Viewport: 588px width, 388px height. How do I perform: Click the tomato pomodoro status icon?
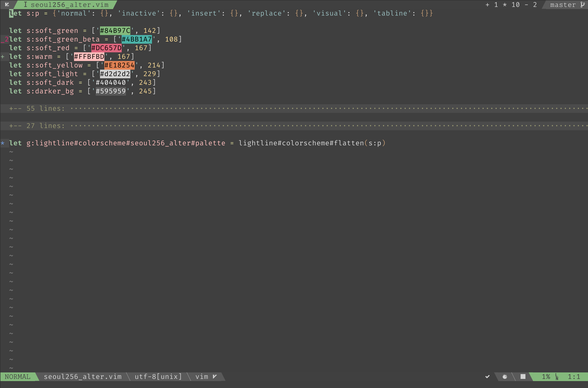click(x=504, y=377)
